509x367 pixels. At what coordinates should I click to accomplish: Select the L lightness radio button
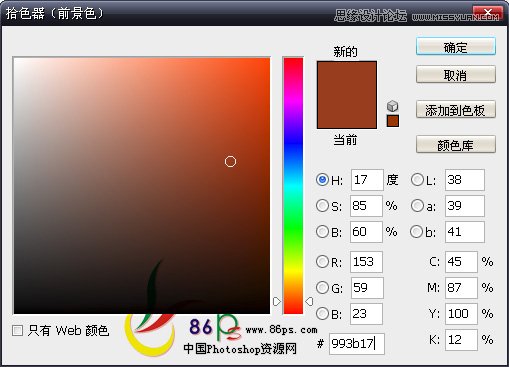click(x=417, y=180)
